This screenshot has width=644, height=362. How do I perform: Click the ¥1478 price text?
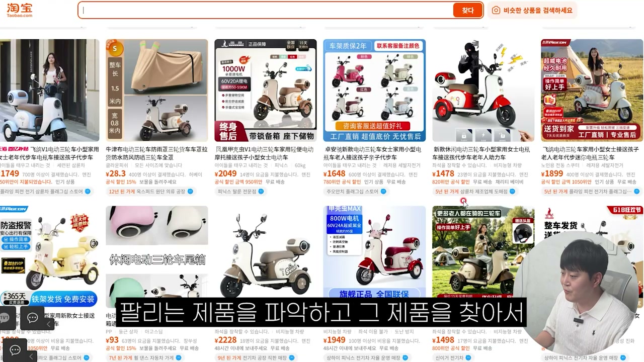[443, 174]
